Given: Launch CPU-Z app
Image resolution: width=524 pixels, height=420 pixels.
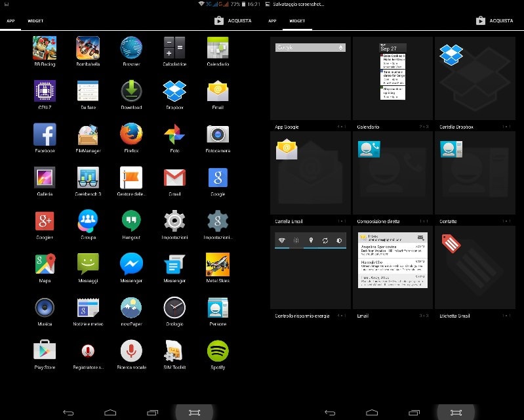Looking at the screenshot, I should [x=45, y=91].
